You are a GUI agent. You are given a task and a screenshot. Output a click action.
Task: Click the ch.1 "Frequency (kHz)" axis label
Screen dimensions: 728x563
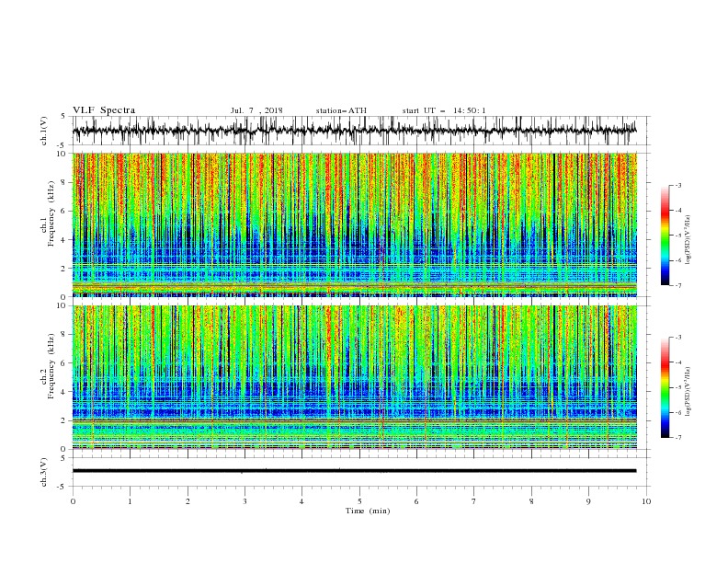51,212
